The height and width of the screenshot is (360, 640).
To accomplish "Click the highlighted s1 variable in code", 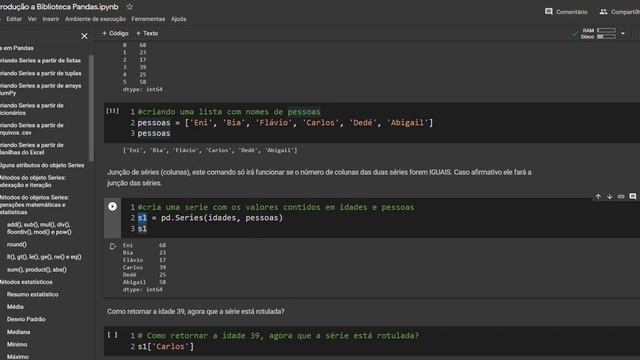I will [142, 218].
